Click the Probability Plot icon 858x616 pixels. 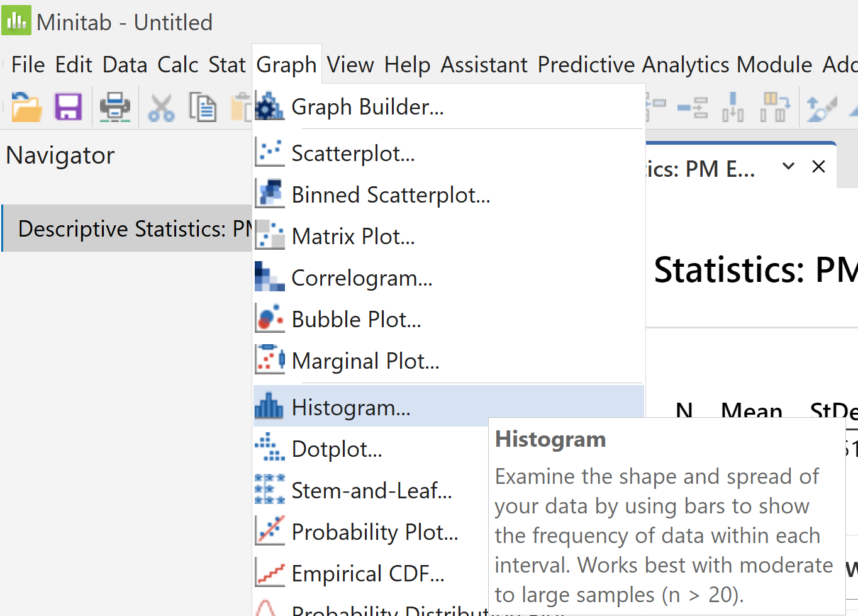click(x=270, y=531)
